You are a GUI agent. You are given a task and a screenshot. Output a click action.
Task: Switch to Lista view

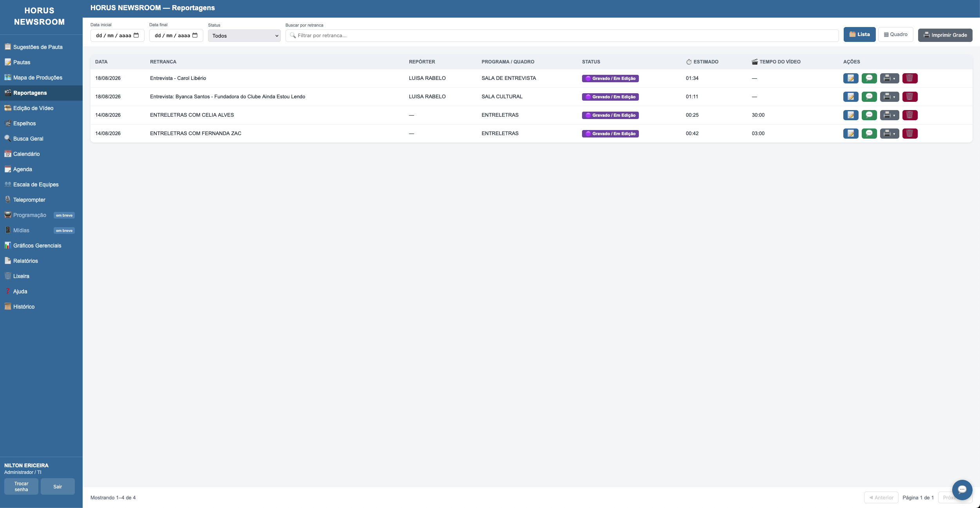859,34
